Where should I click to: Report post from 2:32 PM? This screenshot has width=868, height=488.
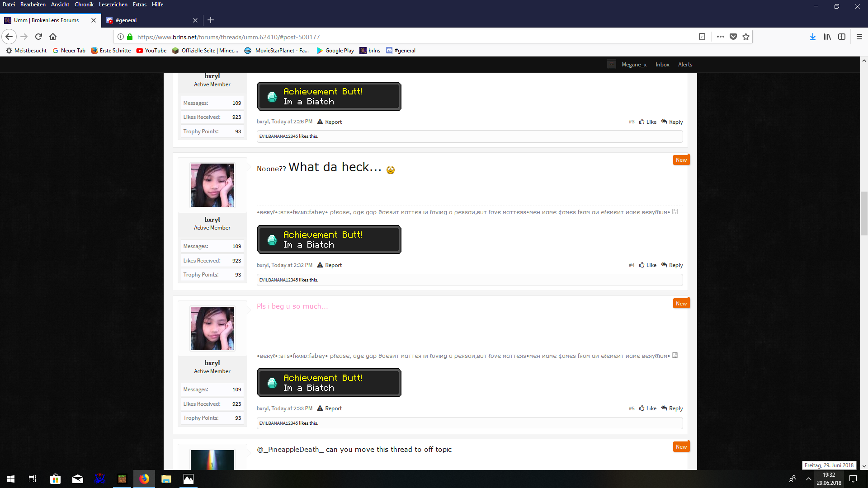point(330,265)
